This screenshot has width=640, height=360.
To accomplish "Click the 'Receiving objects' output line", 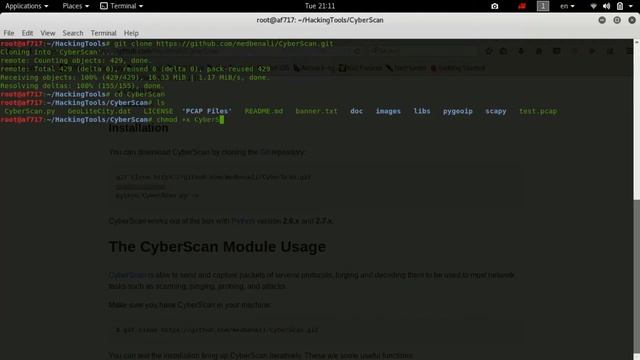I will click(x=135, y=78).
